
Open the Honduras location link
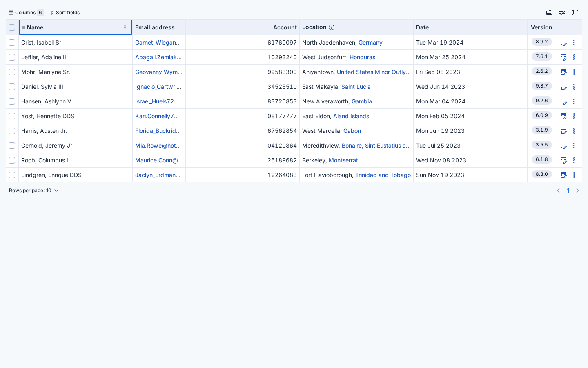point(362,57)
